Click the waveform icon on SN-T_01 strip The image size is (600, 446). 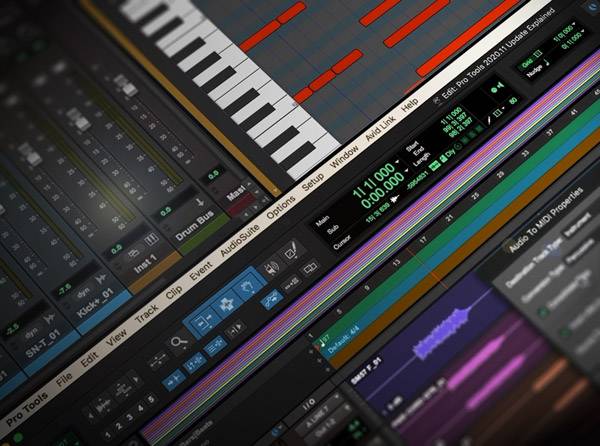pos(50,318)
